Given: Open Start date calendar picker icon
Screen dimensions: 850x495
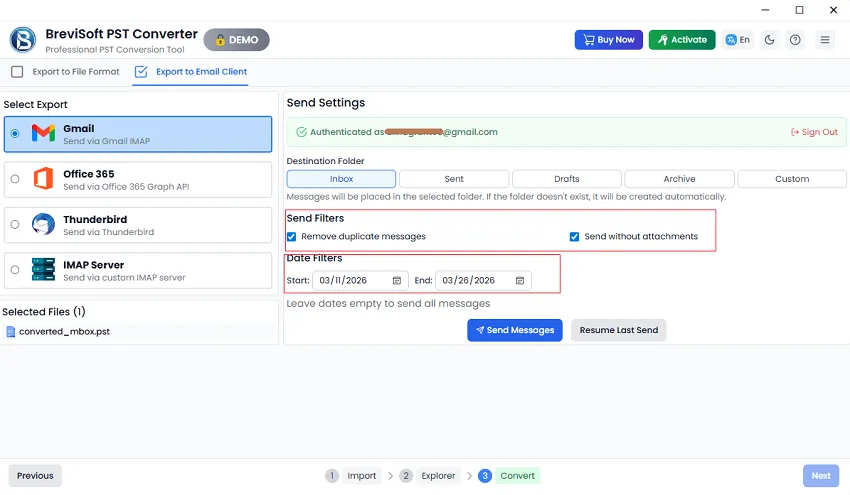Looking at the screenshot, I should [x=397, y=280].
